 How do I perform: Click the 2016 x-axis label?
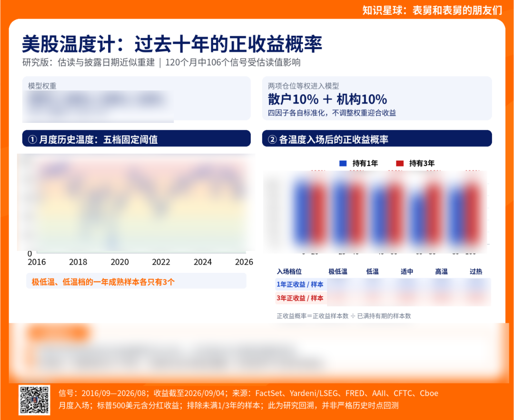pyautogui.click(x=37, y=262)
